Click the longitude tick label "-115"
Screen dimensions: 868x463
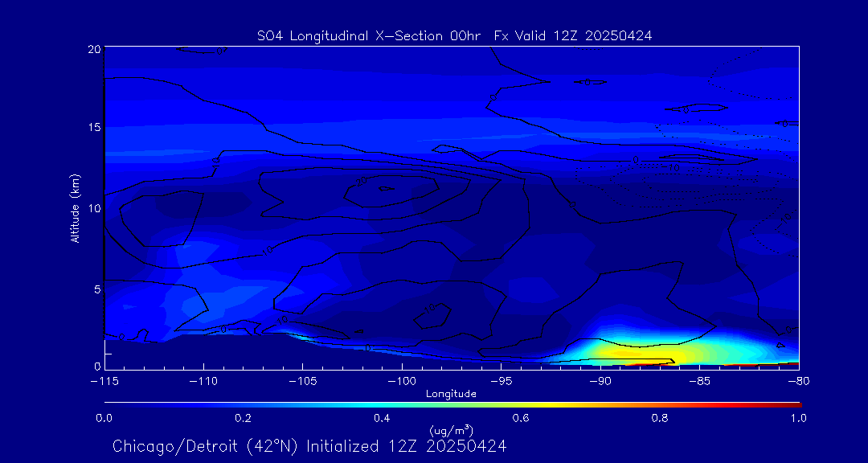pyautogui.click(x=104, y=383)
